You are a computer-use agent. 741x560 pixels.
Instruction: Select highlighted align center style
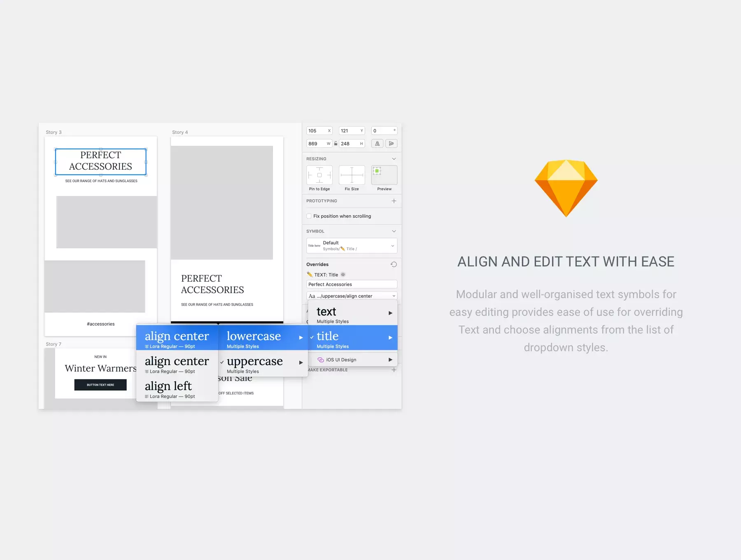pos(177,338)
